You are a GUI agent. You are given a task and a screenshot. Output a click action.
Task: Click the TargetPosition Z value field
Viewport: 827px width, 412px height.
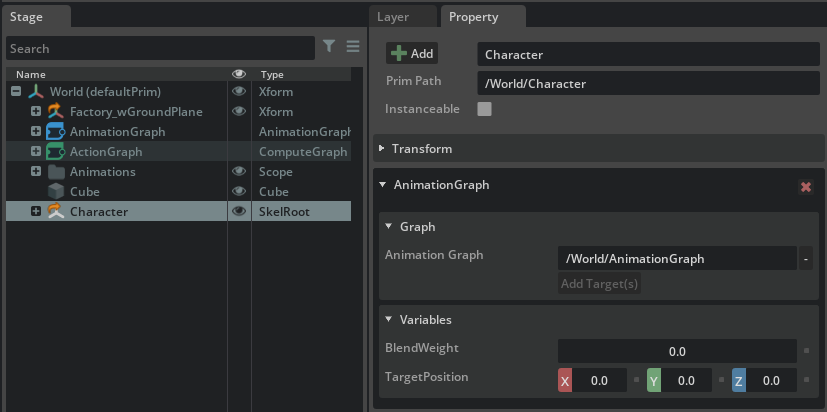click(x=771, y=380)
